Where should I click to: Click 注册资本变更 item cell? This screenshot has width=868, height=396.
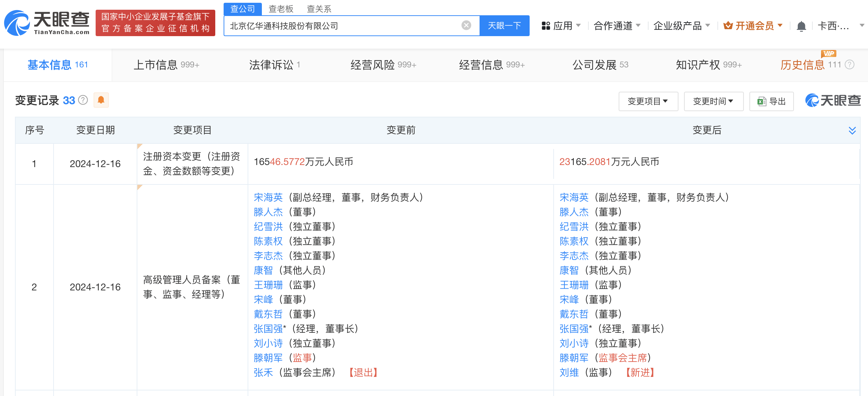point(192,164)
